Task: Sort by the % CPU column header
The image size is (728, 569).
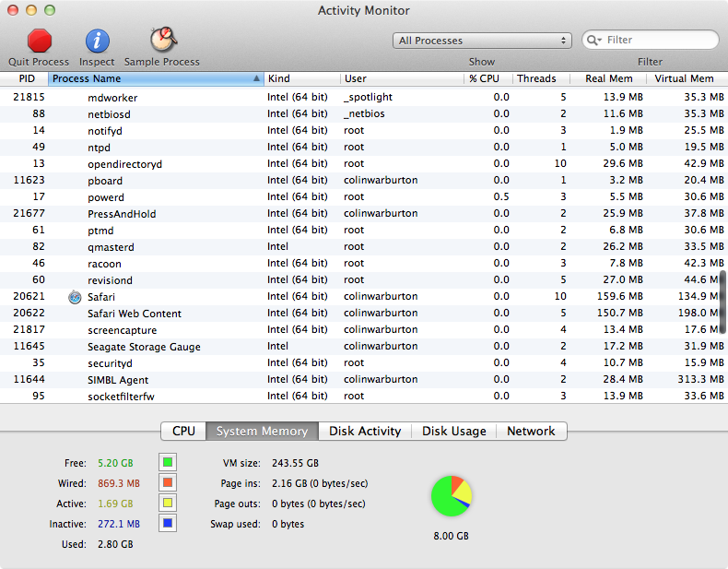Action: (488, 78)
